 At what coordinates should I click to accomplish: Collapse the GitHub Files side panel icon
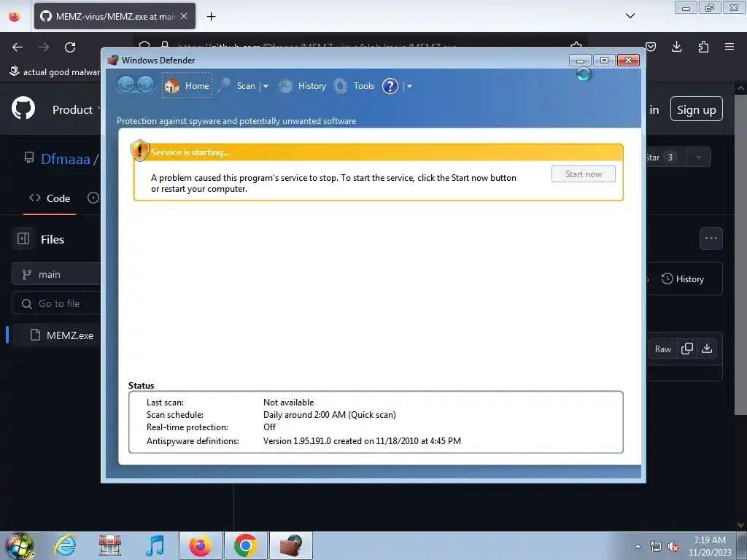click(23, 238)
